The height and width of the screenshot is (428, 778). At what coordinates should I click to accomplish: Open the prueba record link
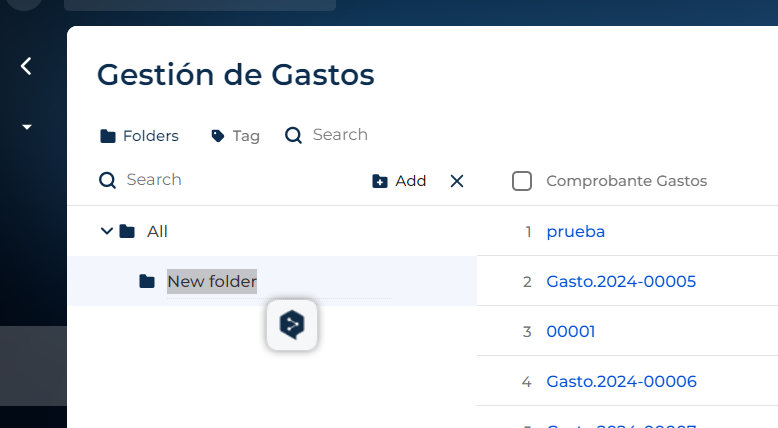pyautogui.click(x=576, y=232)
